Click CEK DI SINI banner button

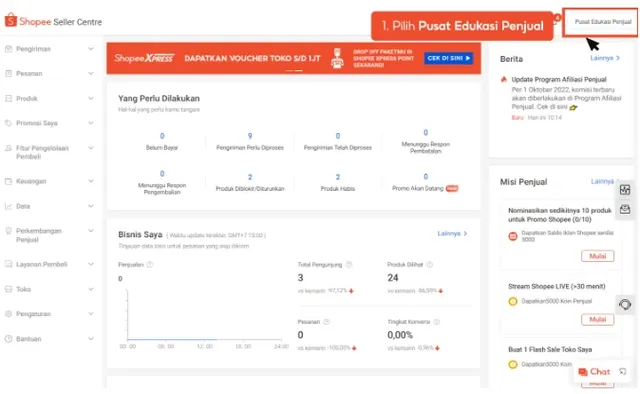449,58
